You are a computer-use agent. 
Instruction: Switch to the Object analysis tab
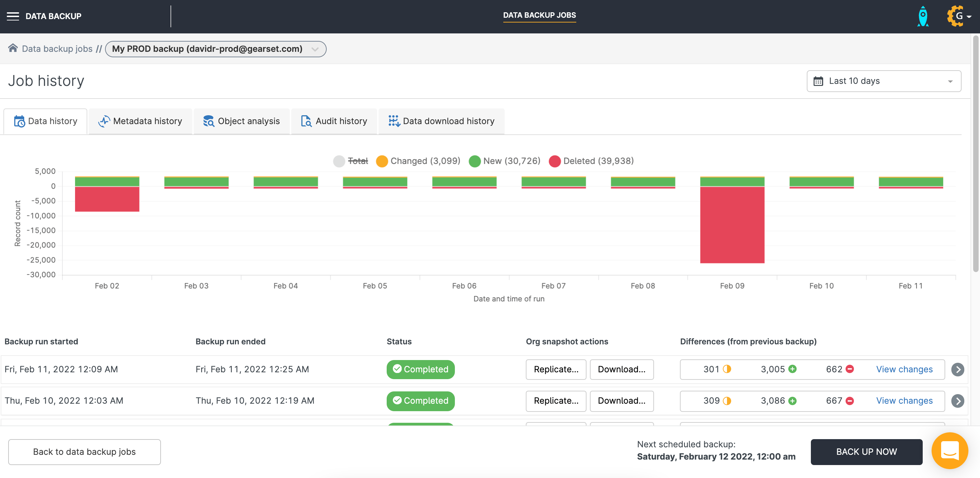click(241, 121)
